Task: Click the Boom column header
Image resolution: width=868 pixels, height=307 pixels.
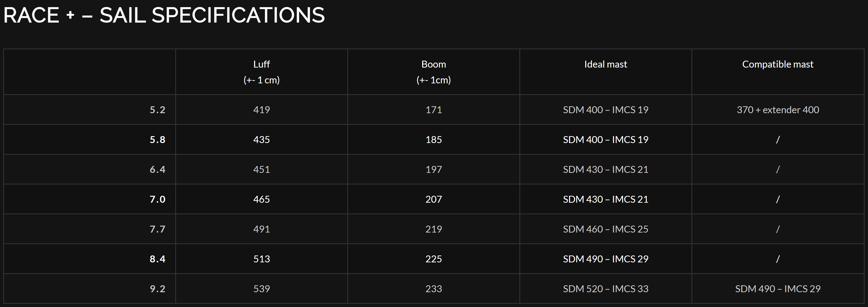Action: pos(434,72)
